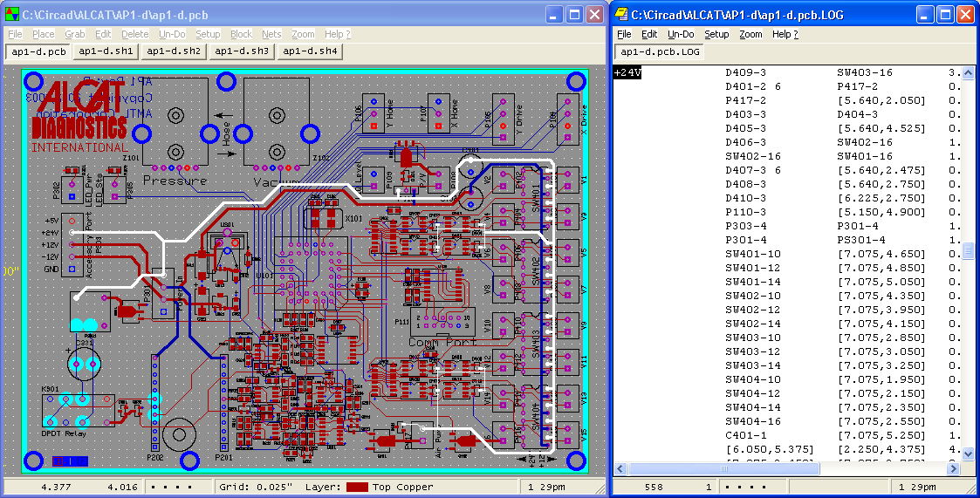Click the LOG window scrollbar thumb
Image resolution: width=980 pixels, height=498 pixels.
click(968, 251)
